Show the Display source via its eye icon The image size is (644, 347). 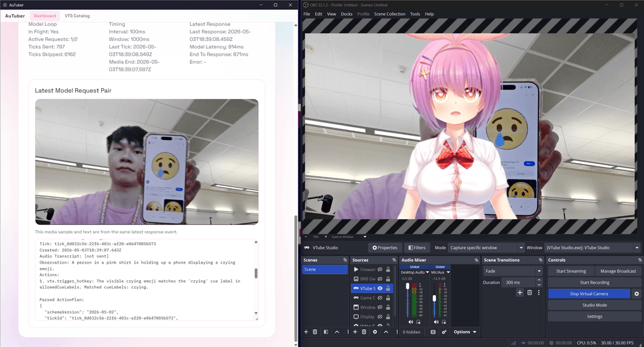coord(380,317)
